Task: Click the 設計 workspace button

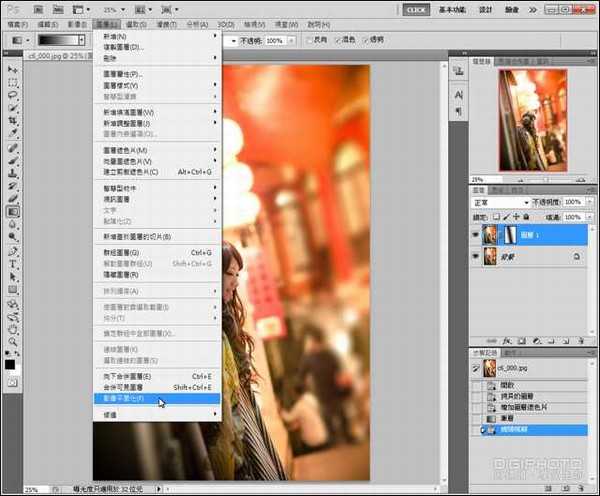Action: tap(486, 8)
